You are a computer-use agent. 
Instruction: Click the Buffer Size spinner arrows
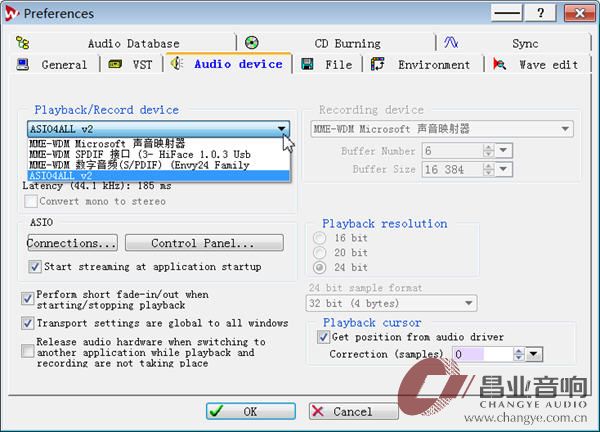coord(488,169)
